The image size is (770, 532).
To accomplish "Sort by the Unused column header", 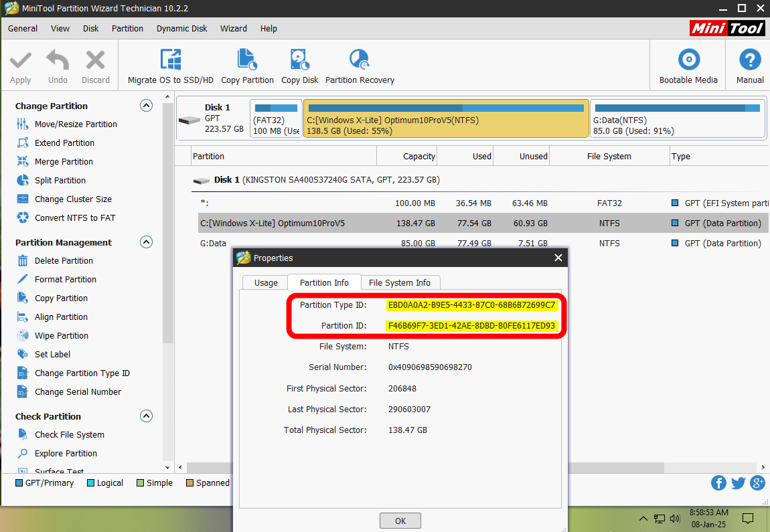I will coord(521,156).
